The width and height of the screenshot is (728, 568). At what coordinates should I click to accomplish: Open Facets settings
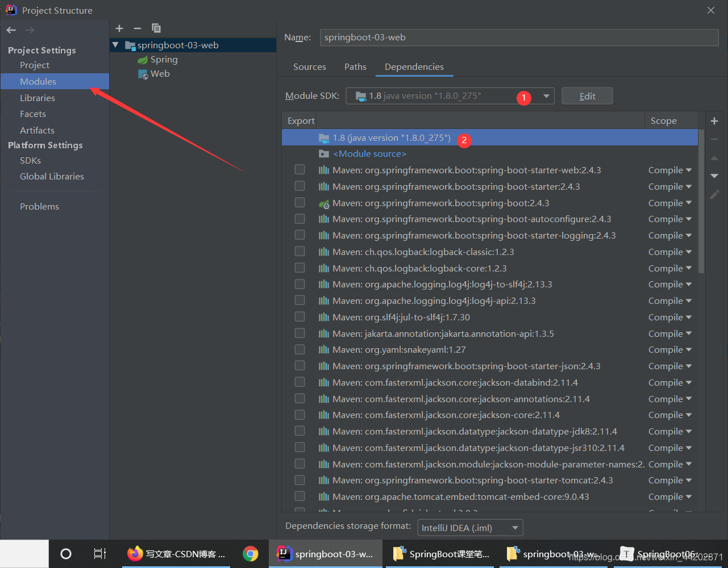point(33,114)
